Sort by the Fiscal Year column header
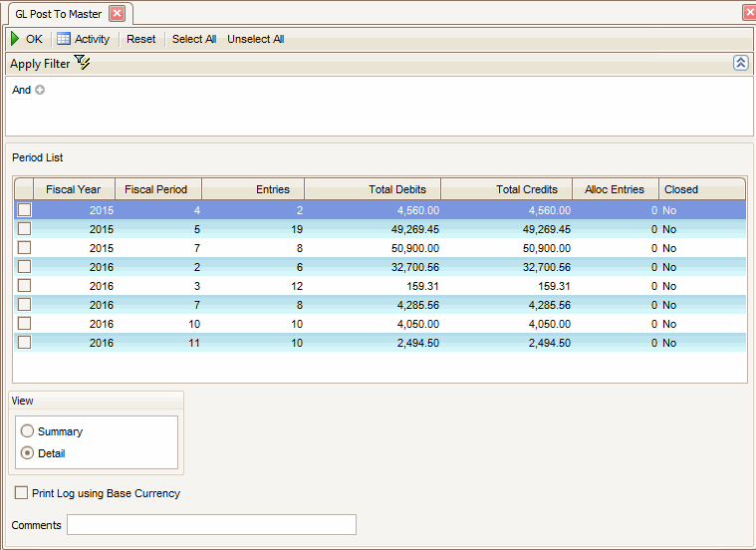 point(74,189)
